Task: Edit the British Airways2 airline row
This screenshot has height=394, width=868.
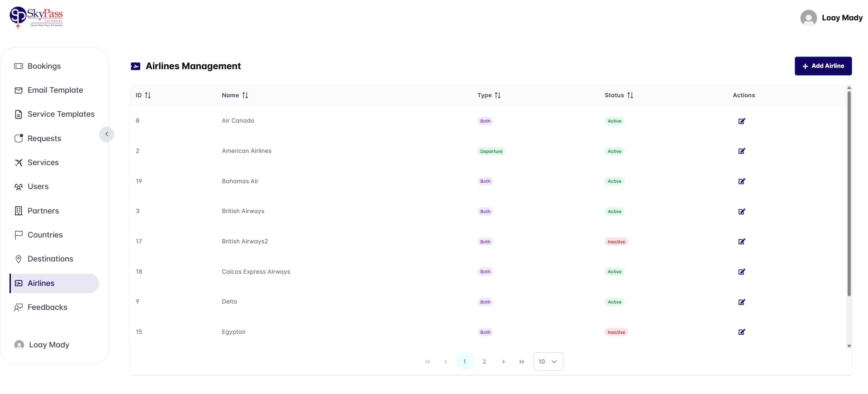Action: [741, 242]
